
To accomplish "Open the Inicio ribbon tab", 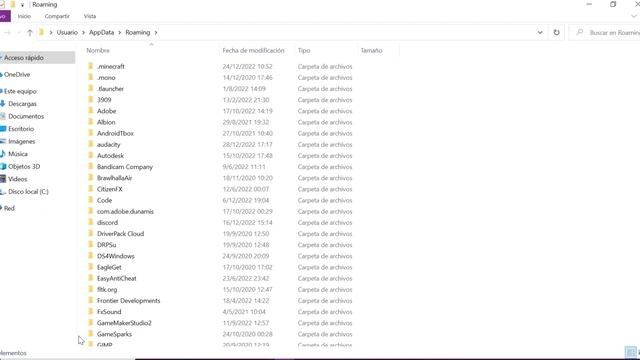I will coord(24,16).
